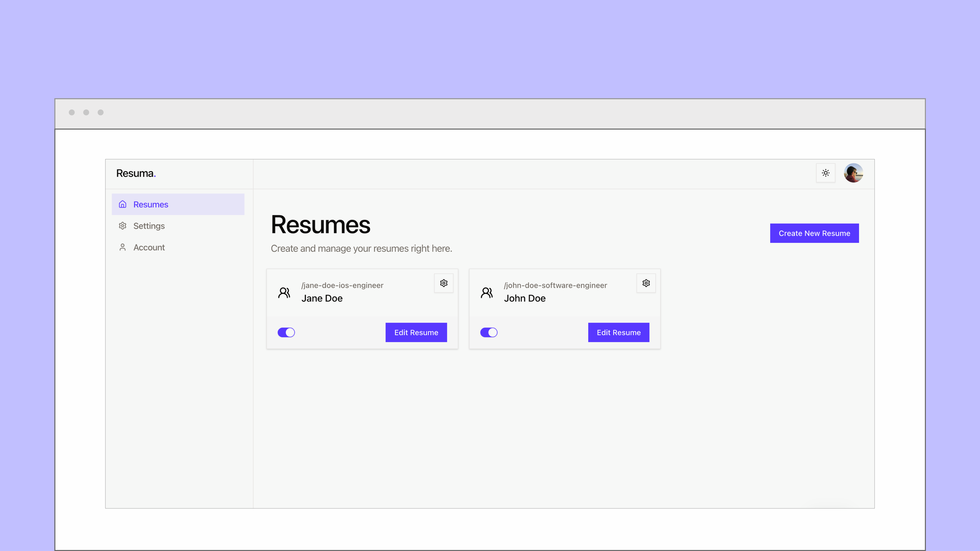Click the gear icon beside Settings
Viewport: 980px width, 551px height.
[x=122, y=226]
